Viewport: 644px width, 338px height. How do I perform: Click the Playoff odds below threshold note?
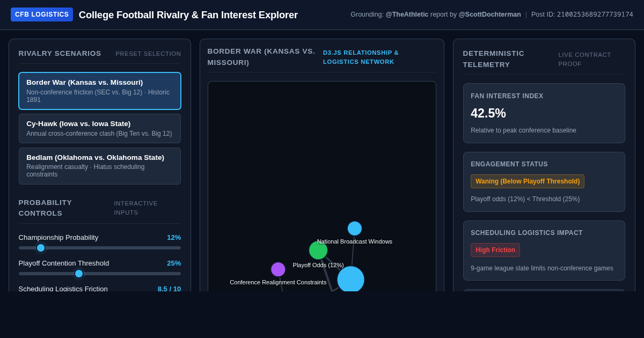(525, 199)
